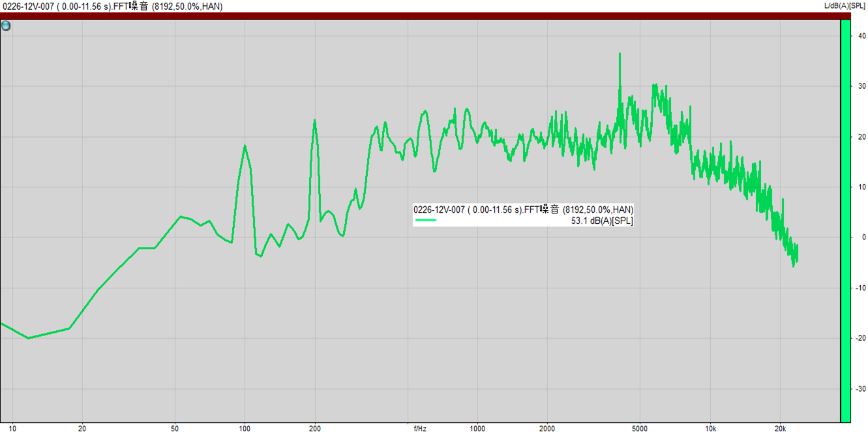Click the -30 value on the level axis

pyautogui.click(x=860, y=389)
